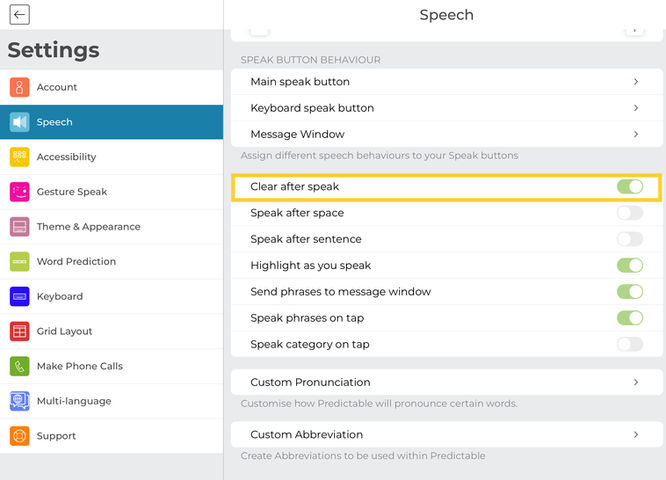The image size is (666, 480).
Task: Open Grid Layout red icon
Action: point(20,331)
